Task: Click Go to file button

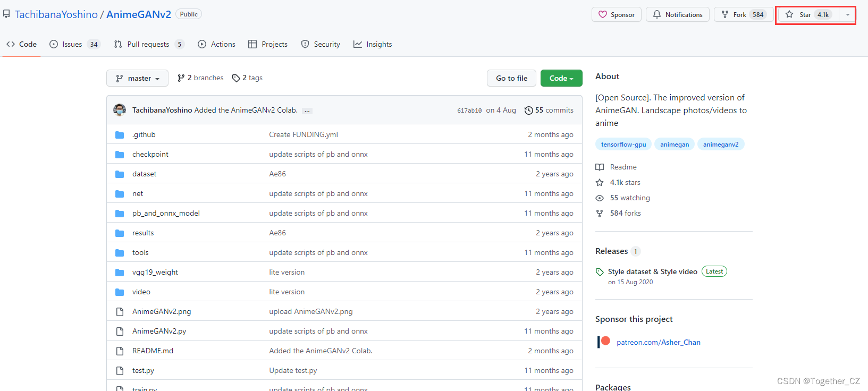Action: [x=511, y=78]
